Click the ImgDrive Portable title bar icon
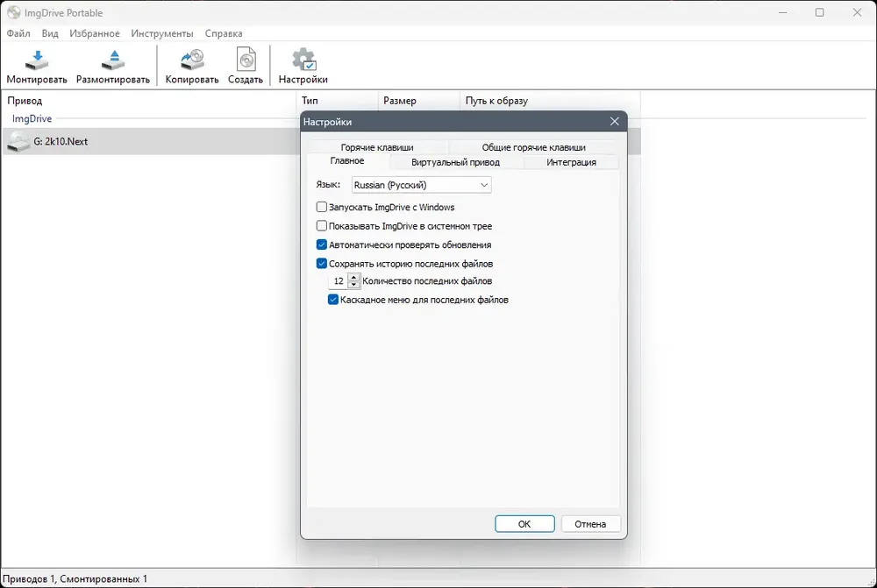The width and height of the screenshot is (877, 588). tap(13, 12)
